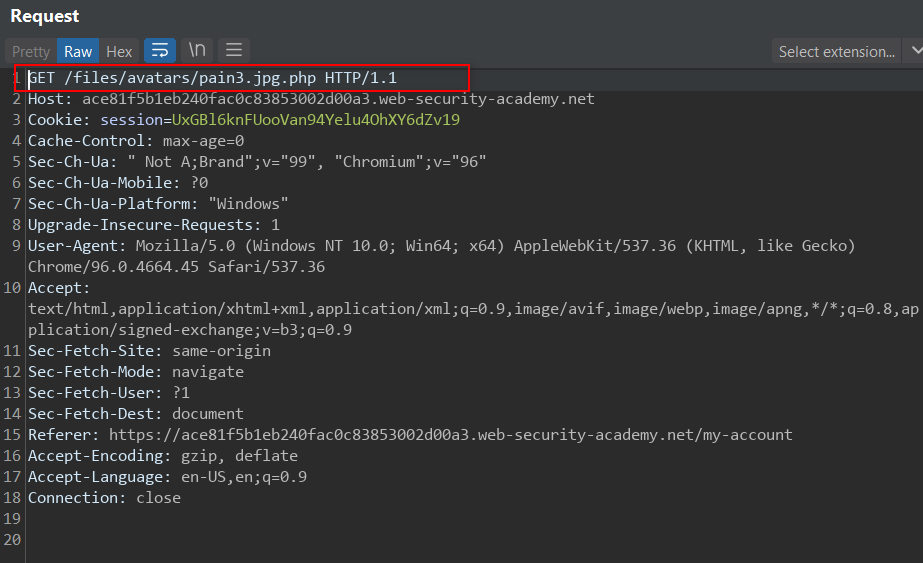Open the hamburger options menu icon
923x563 pixels.
234,51
